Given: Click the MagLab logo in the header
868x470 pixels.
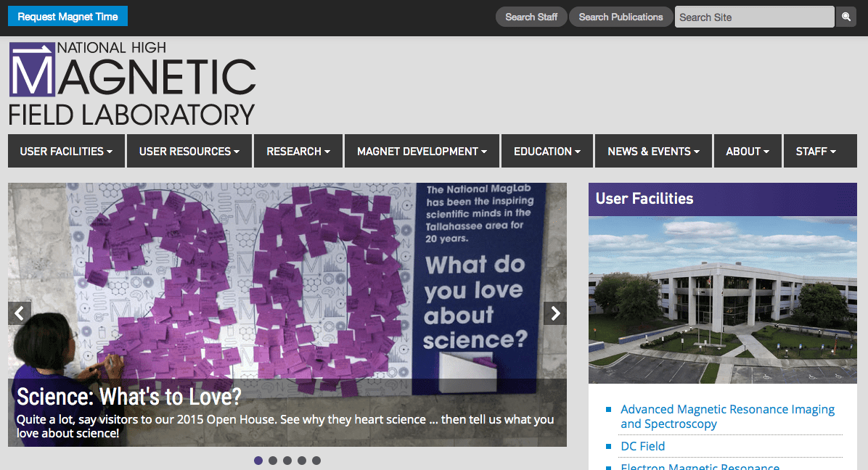Looking at the screenshot, I should click(x=132, y=83).
